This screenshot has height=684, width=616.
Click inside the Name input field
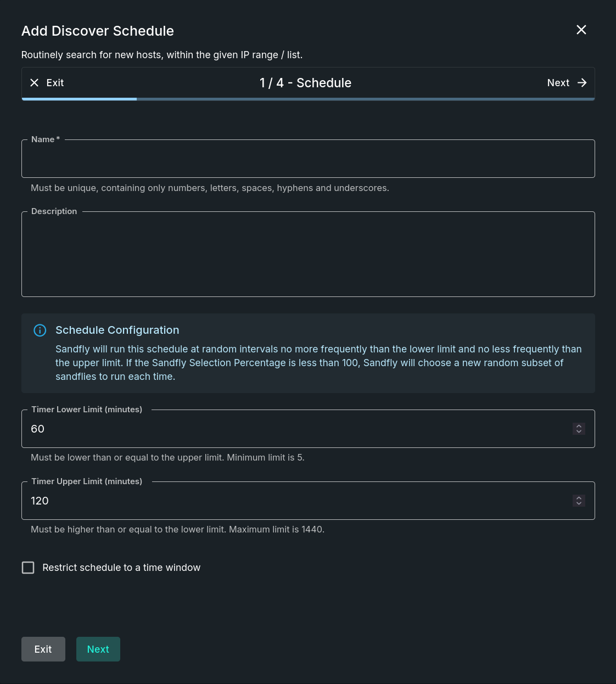308,159
